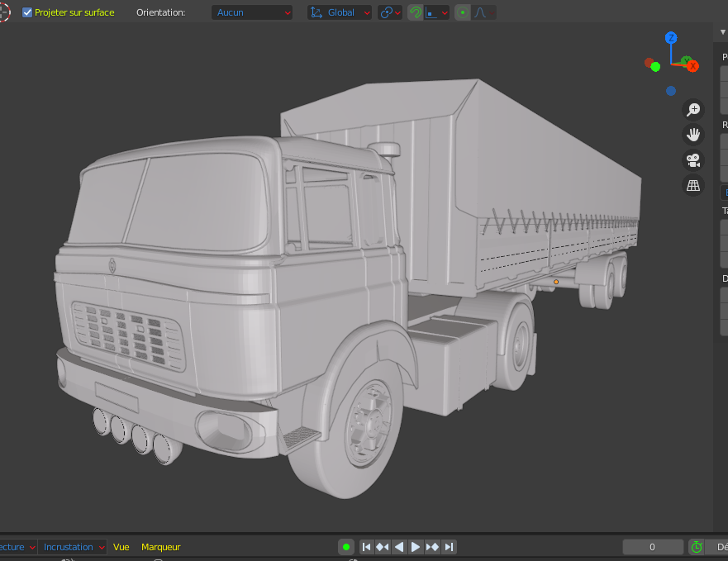Image resolution: width=728 pixels, height=561 pixels.
Task: Click the Z axis in navigation gizmo
Action: [671, 38]
